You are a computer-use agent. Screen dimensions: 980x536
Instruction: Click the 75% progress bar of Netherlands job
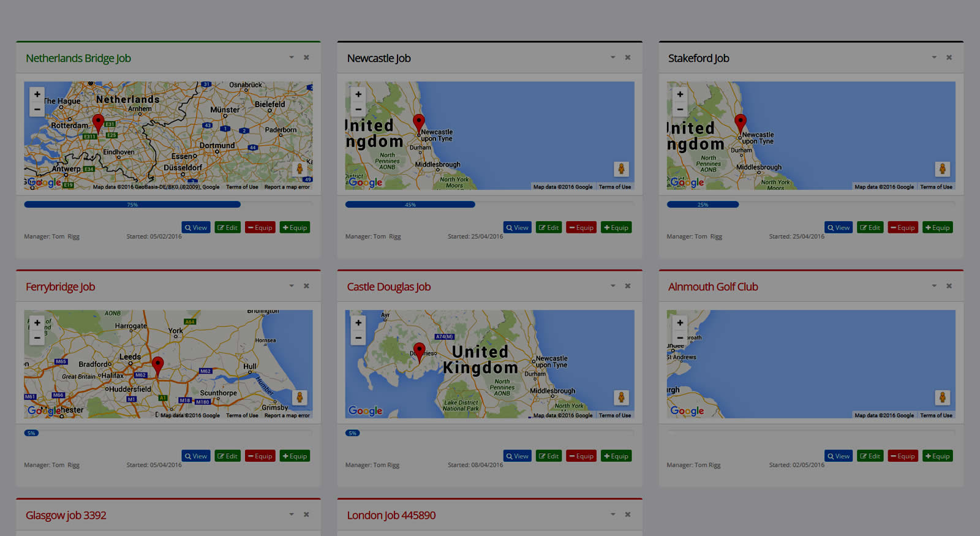(132, 205)
